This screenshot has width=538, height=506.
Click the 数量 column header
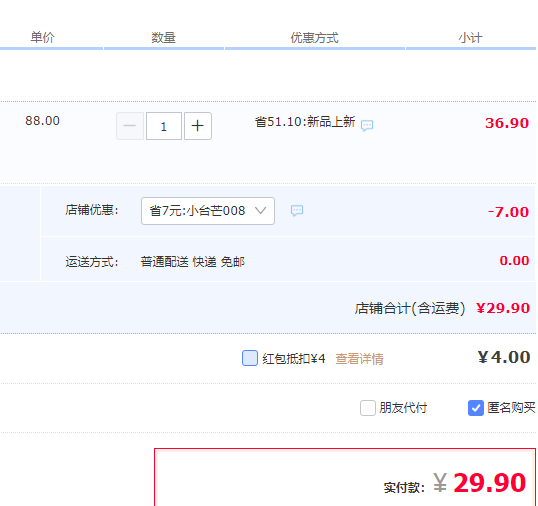[x=163, y=37]
